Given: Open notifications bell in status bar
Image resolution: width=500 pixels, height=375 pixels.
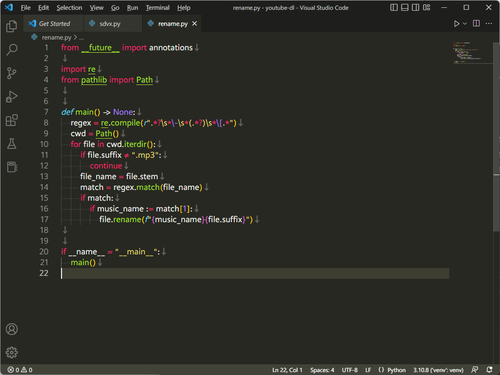Looking at the screenshot, I should 489,370.
